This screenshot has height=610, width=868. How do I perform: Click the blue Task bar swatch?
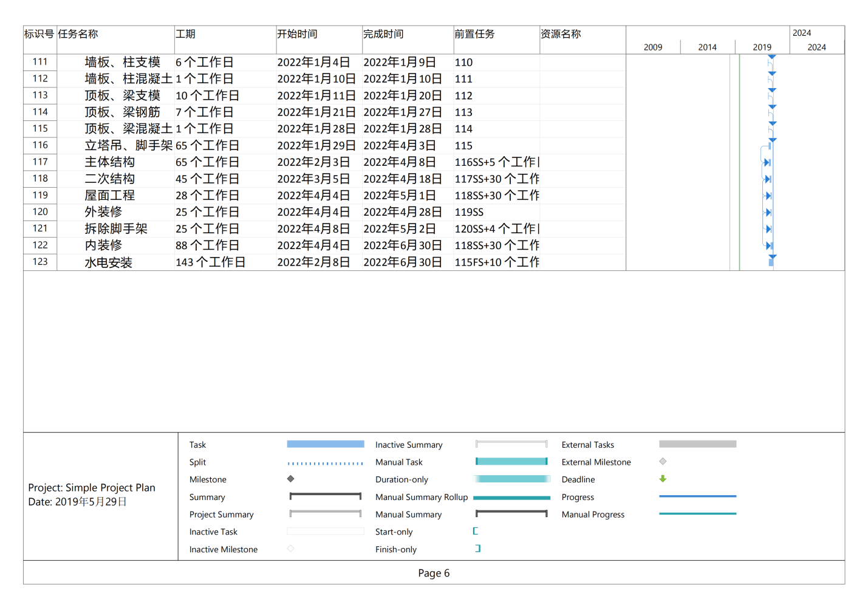325,444
